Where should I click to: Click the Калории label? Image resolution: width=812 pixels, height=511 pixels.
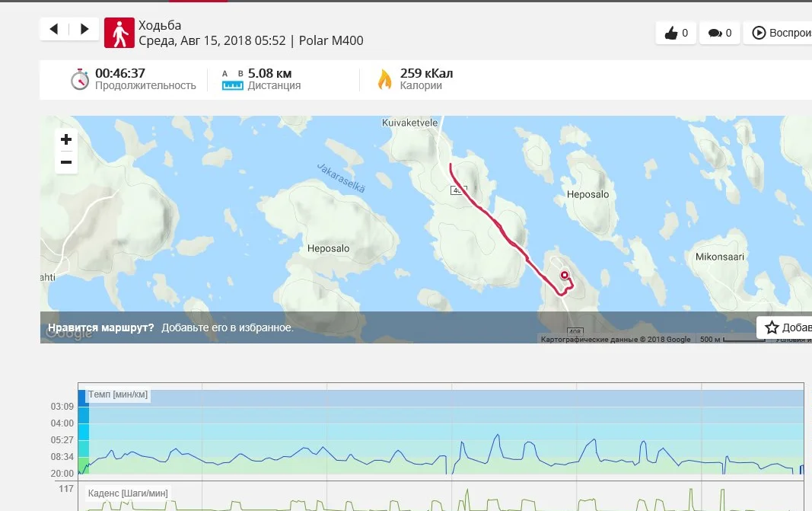coord(421,85)
